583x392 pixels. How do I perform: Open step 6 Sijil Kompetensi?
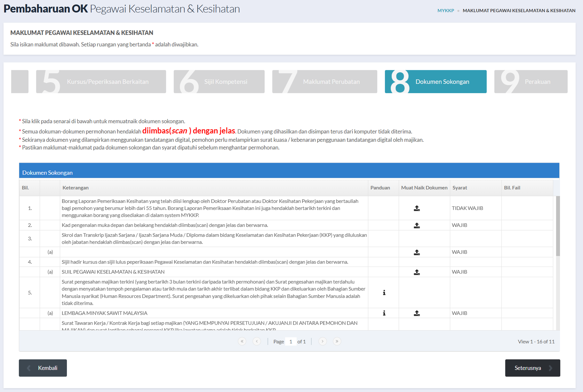pos(219,82)
